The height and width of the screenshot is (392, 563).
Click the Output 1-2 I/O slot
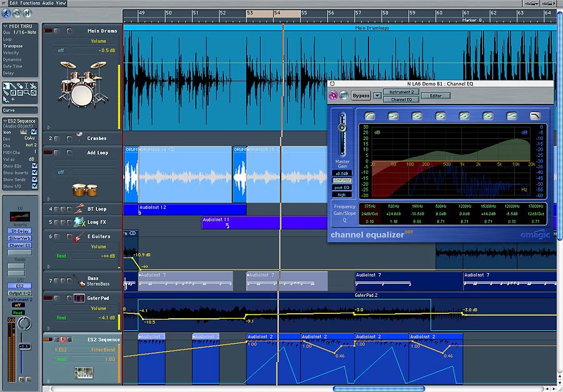click(x=20, y=293)
